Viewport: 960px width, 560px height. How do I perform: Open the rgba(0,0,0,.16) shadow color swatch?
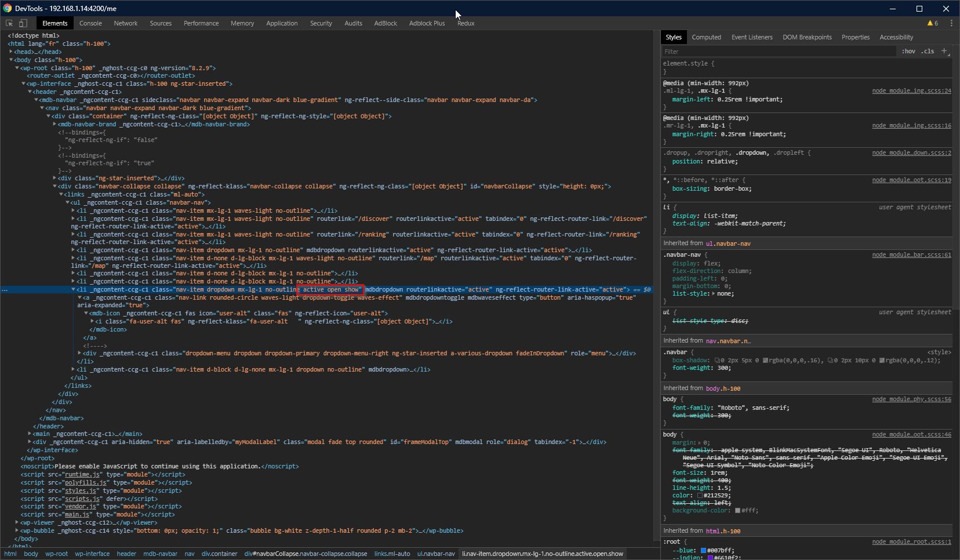point(765,361)
